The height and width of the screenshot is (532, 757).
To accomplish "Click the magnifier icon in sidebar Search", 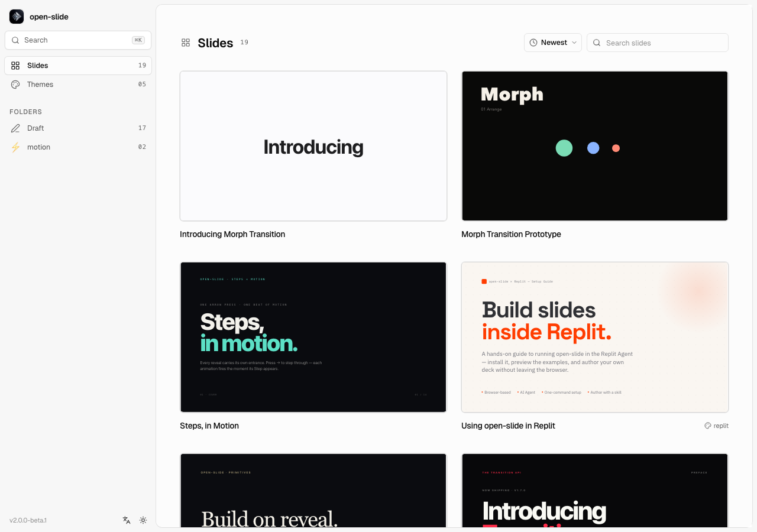I will (15, 40).
